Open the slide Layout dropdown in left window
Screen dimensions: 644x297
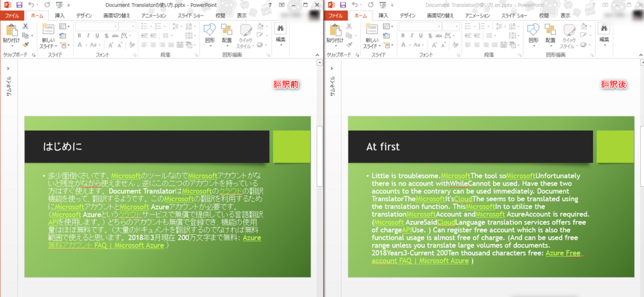[64, 26]
